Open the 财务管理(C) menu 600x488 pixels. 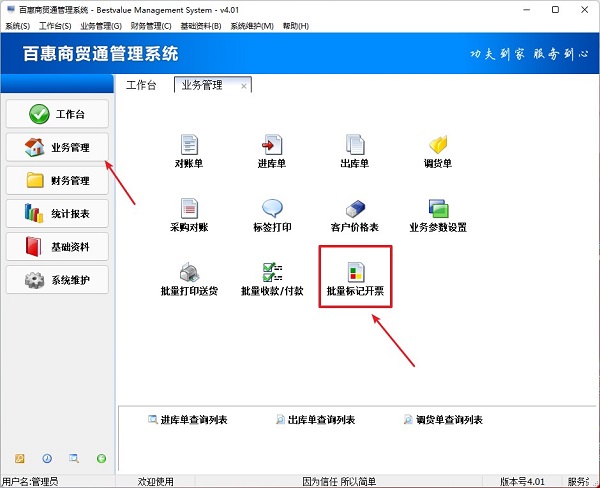click(x=151, y=25)
